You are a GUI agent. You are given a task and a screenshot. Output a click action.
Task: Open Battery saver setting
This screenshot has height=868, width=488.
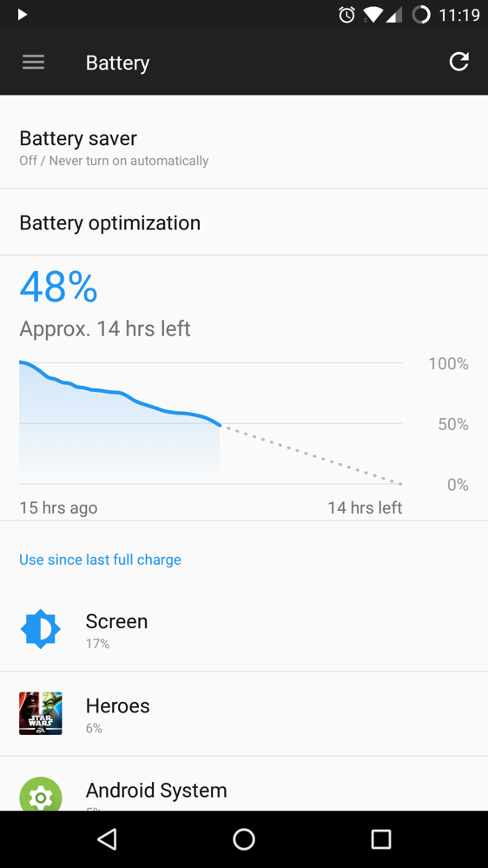pos(244,148)
